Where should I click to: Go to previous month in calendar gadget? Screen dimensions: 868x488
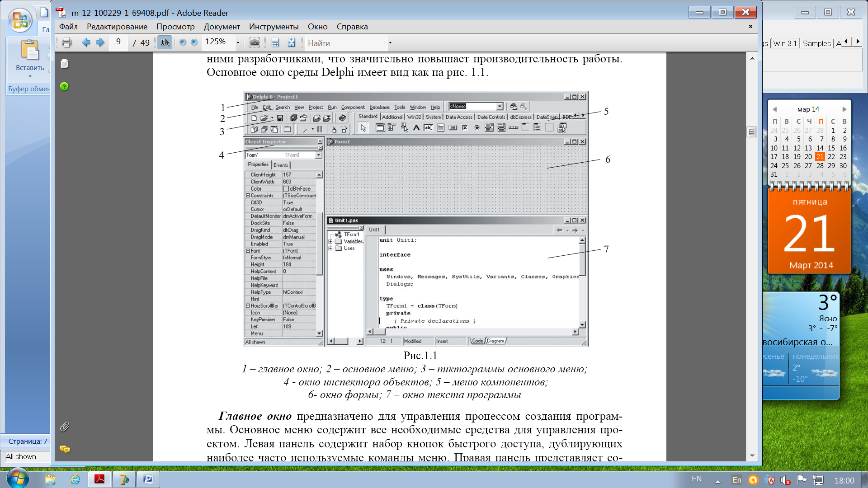click(x=775, y=109)
